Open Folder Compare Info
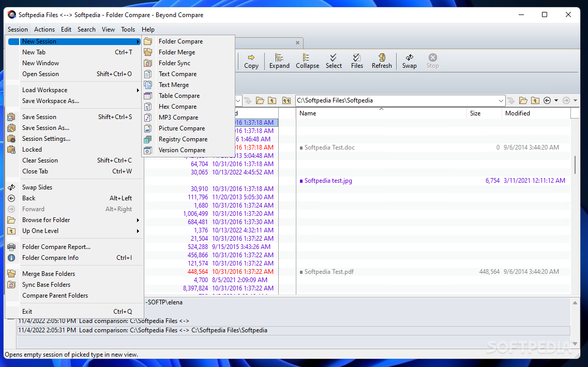 [74, 258]
